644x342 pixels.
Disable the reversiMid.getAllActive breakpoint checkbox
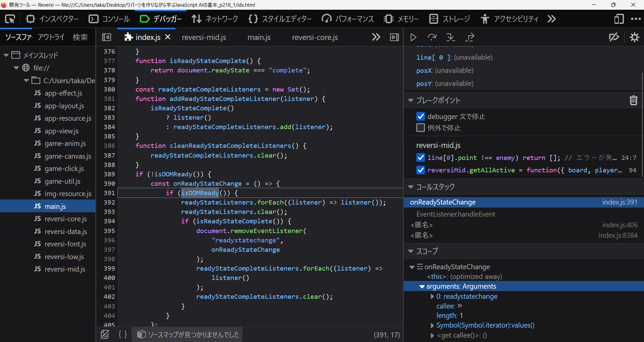(x=420, y=170)
